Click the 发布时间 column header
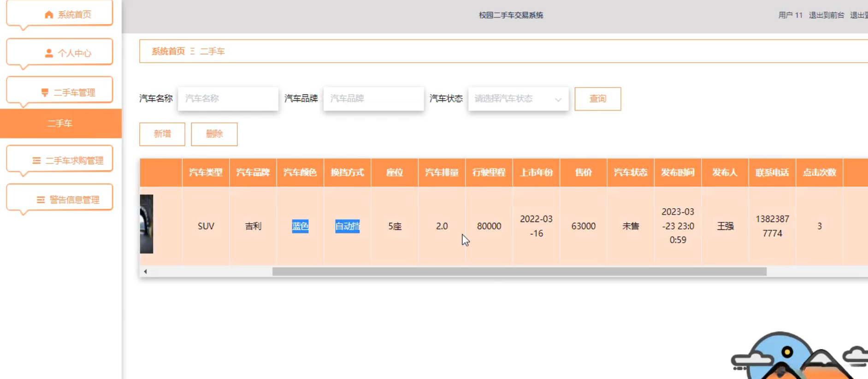 click(678, 173)
